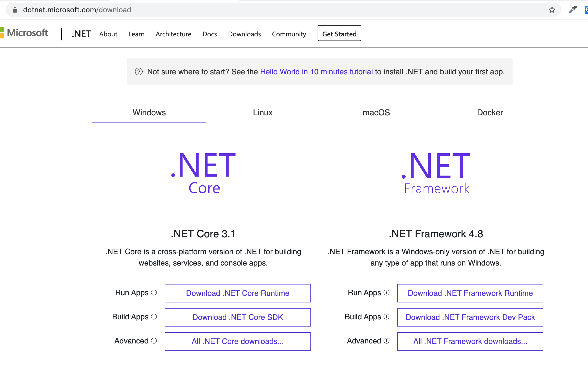
Task: Switch to the Linux tab
Action: click(x=263, y=113)
